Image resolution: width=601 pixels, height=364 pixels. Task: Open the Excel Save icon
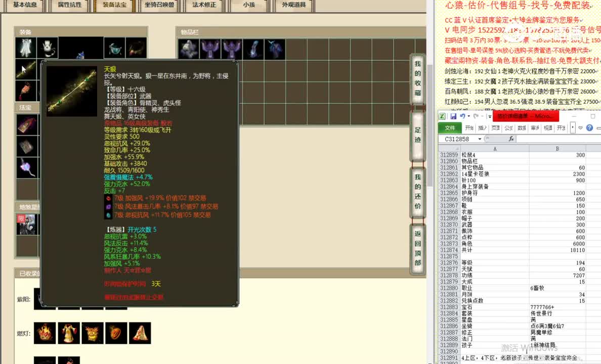click(455, 116)
